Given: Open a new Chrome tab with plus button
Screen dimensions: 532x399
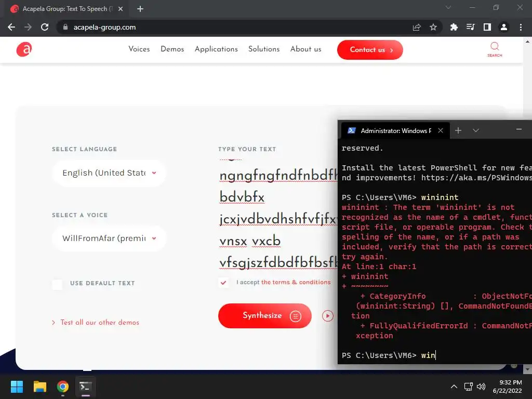Looking at the screenshot, I should coord(140,9).
